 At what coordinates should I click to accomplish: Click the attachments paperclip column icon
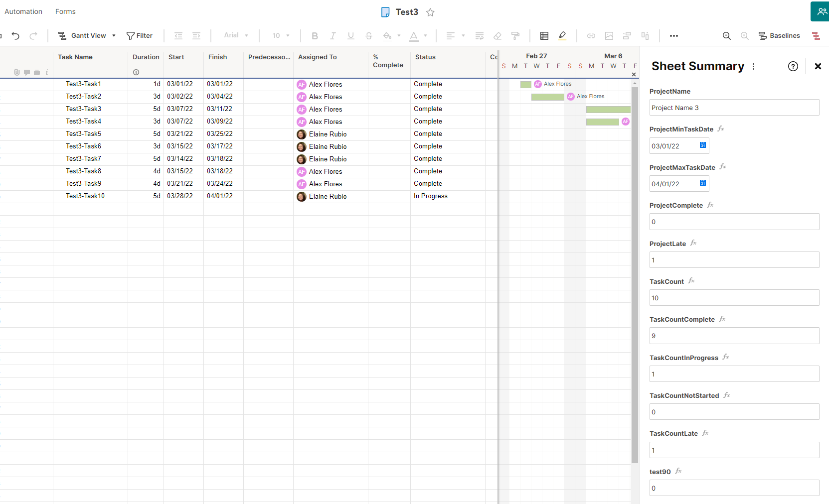click(x=16, y=72)
